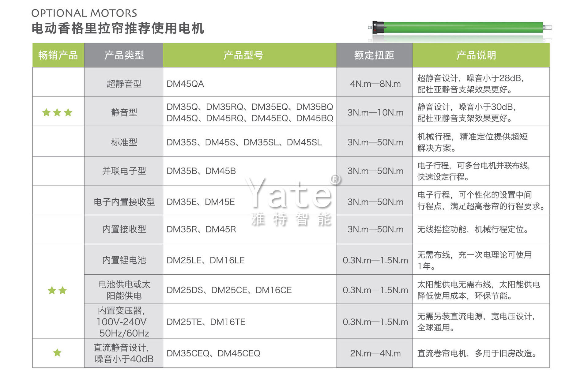Image resolution: width=588 pixels, height=380 pixels.
Task: Click the green tubular motor image
Action: point(460,28)
